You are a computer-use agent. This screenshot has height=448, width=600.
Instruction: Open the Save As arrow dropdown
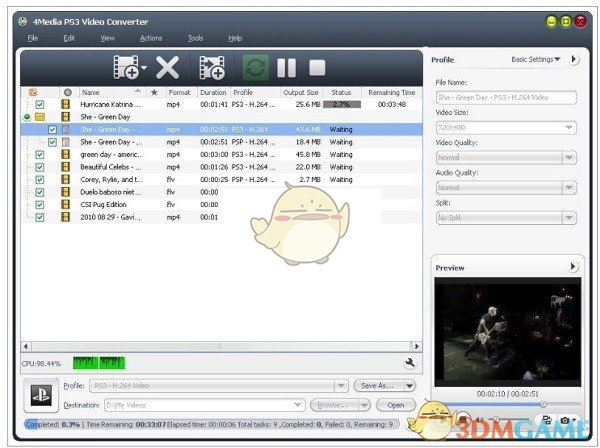409,386
